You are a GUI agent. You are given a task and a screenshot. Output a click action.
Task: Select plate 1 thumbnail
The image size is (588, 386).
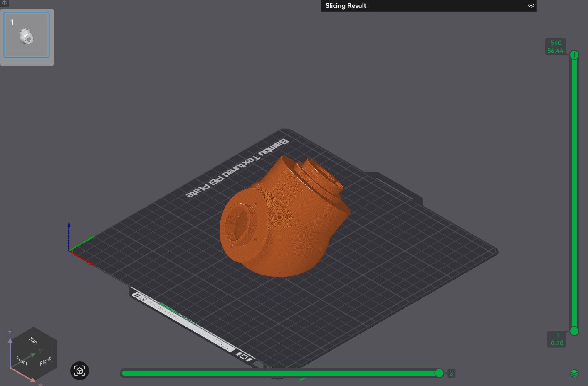[x=27, y=35]
